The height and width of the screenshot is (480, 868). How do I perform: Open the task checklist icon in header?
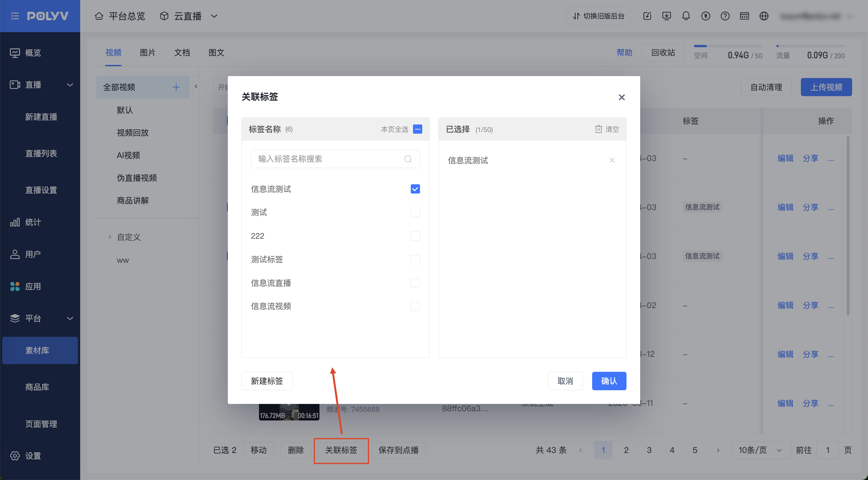(x=647, y=16)
